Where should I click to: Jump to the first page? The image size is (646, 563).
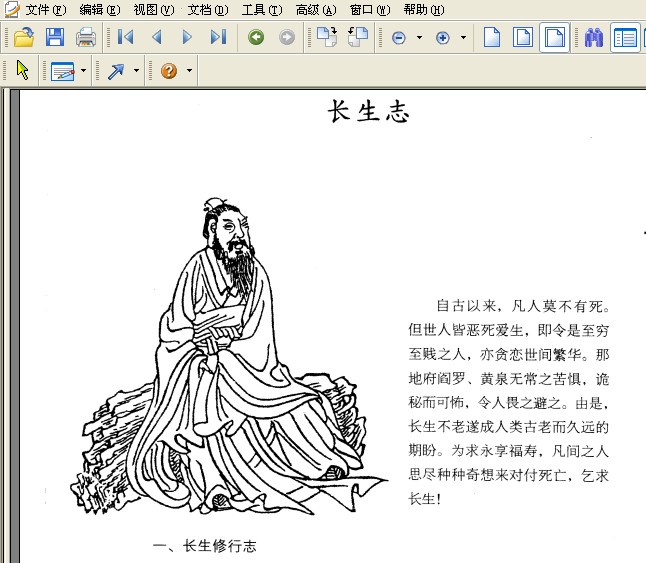(125, 37)
